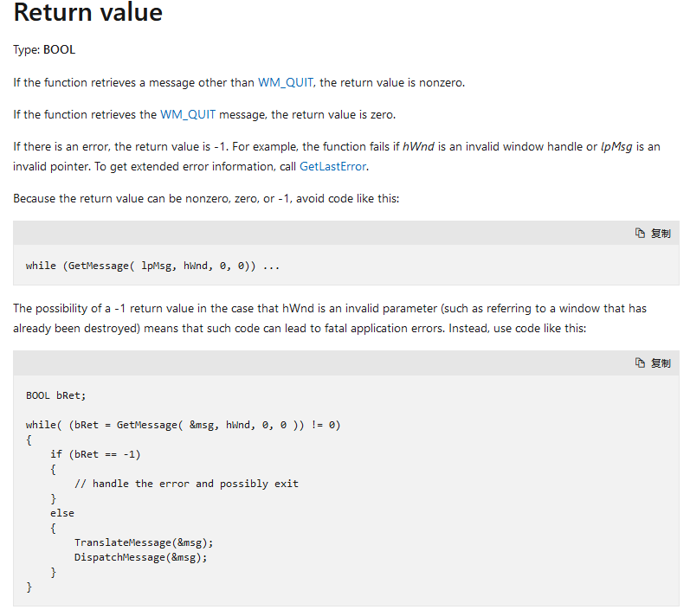
Task: Click the DispatchMessage(&msg); line
Action: click(141, 557)
